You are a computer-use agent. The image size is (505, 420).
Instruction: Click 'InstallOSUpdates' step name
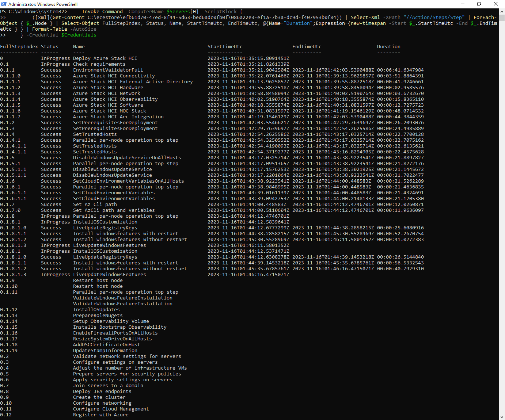[x=96, y=310]
